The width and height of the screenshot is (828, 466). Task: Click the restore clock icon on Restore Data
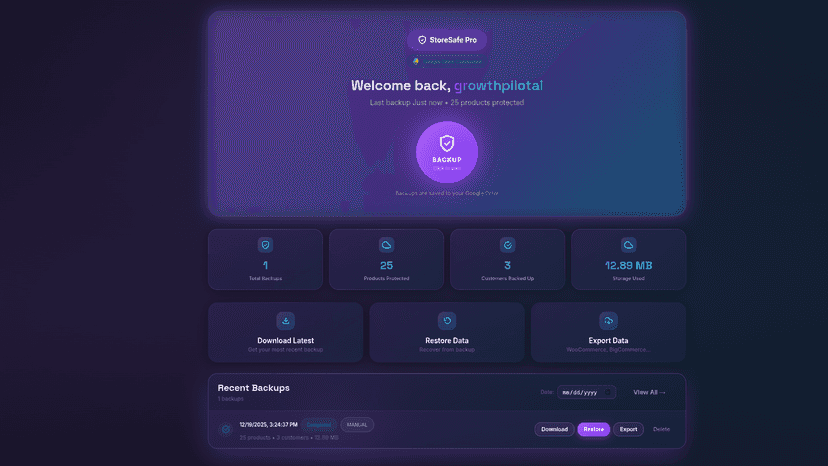click(x=447, y=321)
